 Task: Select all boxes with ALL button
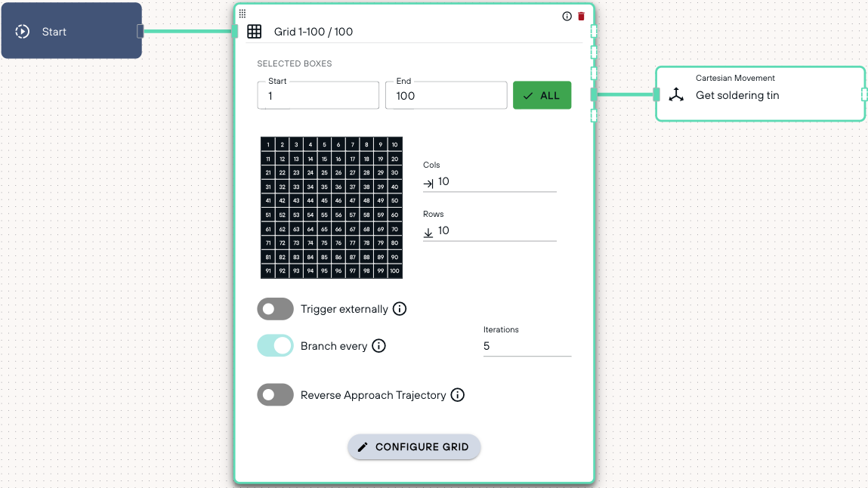click(x=542, y=95)
